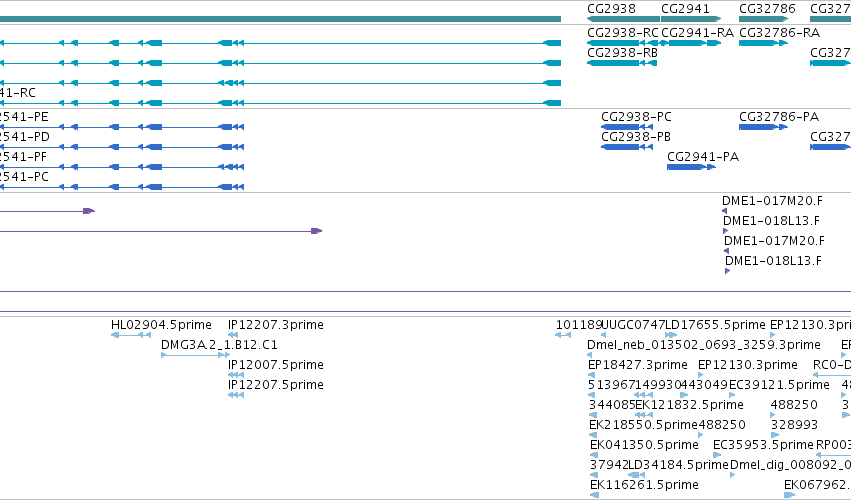Open the IP12207.3prime EST label
851x500 pixels.
[x=276, y=325]
